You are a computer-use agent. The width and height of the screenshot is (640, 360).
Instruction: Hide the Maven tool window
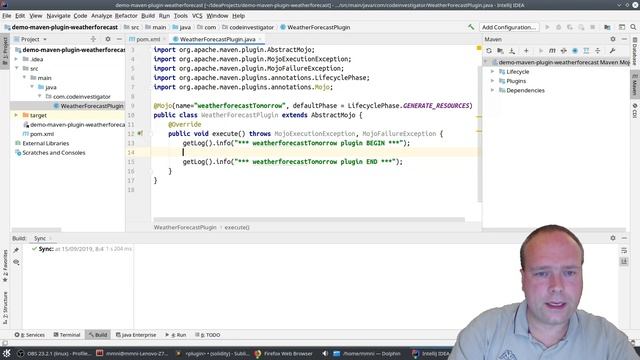(624, 39)
